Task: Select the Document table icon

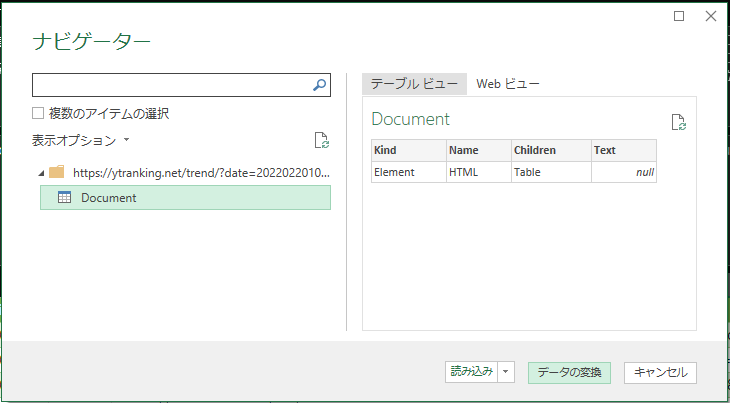Action: (64, 197)
